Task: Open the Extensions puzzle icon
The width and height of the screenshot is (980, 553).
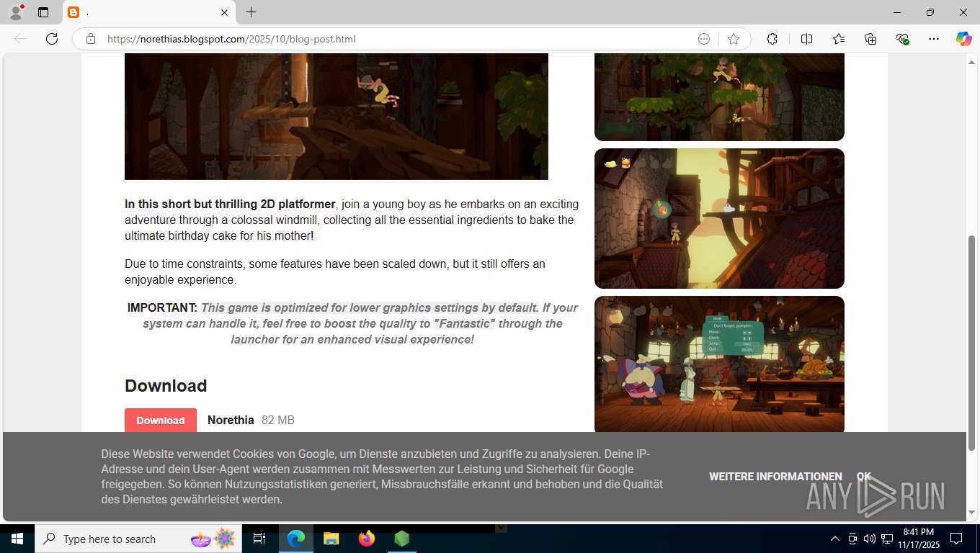Action: [772, 39]
